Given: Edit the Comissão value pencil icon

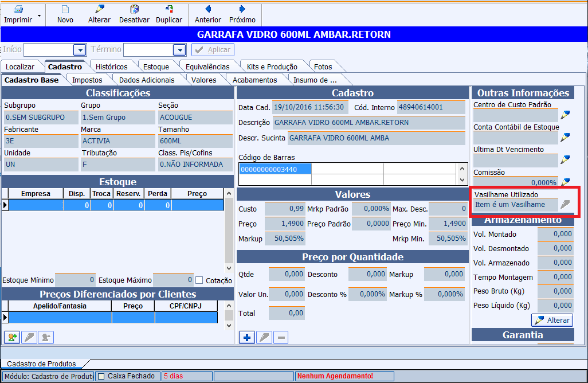Looking at the screenshot, I should 566,182.
